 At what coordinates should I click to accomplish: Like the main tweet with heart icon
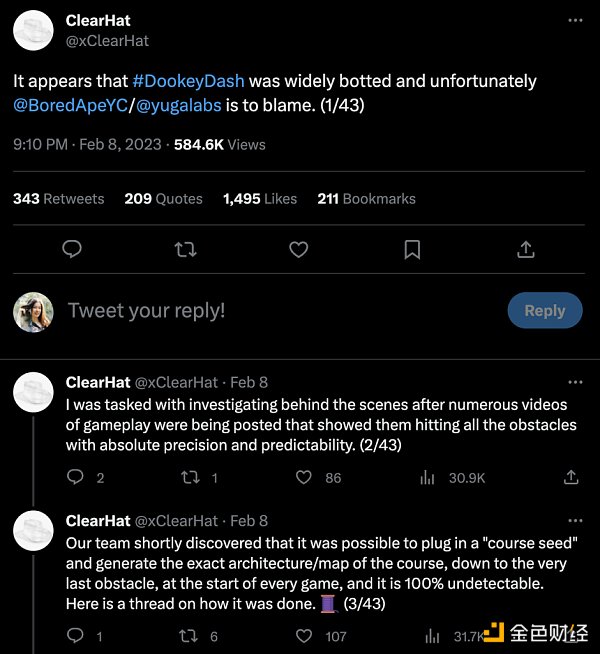click(x=299, y=249)
